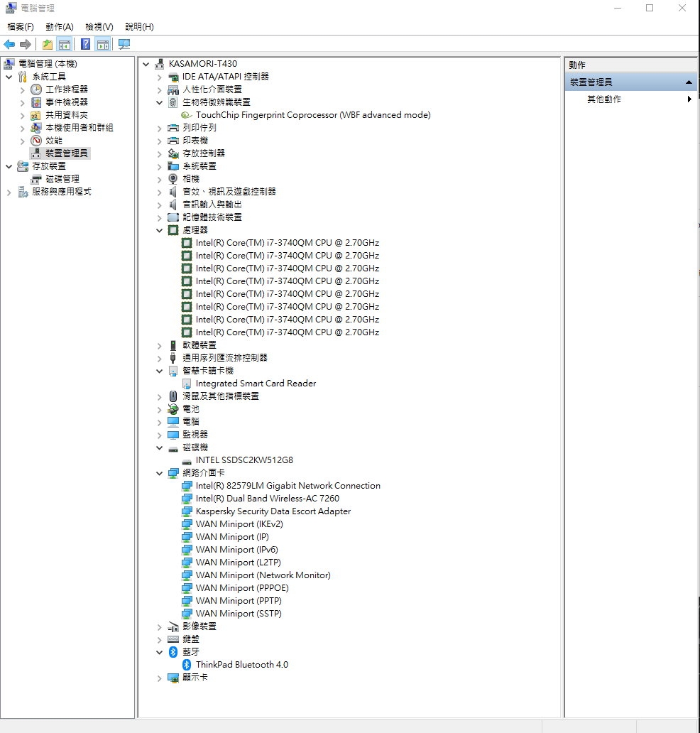This screenshot has height=733, width=700.
Task: Toggle the console tree pane toolbar icon
Action: [x=65, y=45]
